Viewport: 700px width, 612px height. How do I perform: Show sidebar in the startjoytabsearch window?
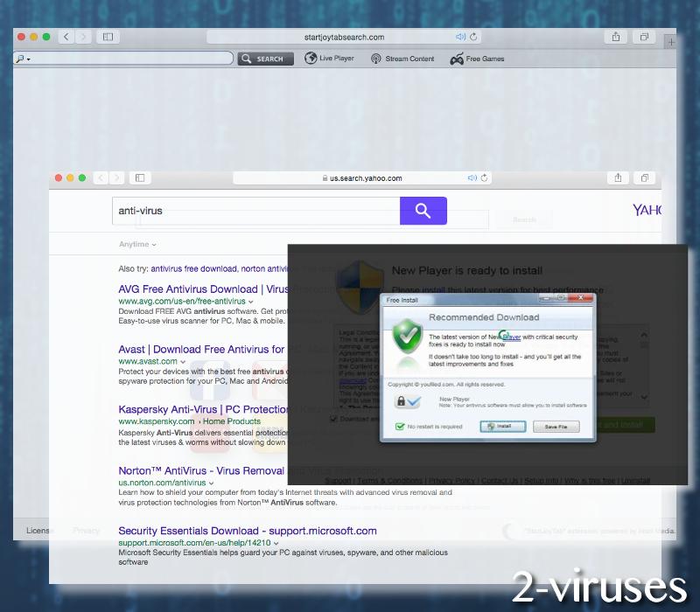pyautogui.click(x=108, y=37)
